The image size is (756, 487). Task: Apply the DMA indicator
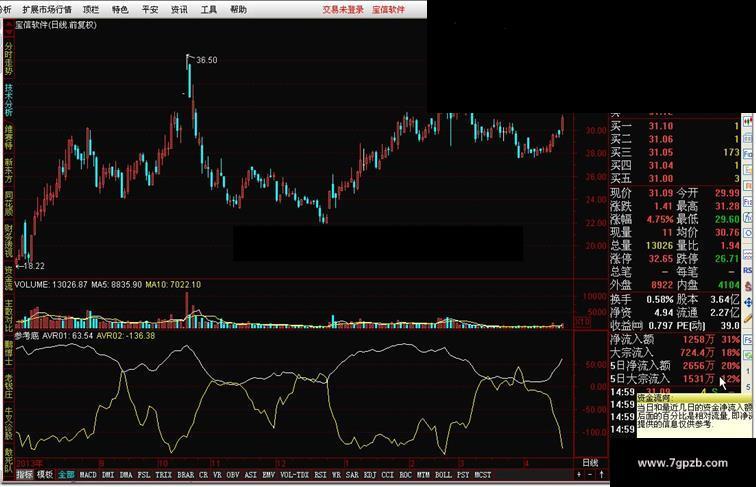[x=126, y=475]
